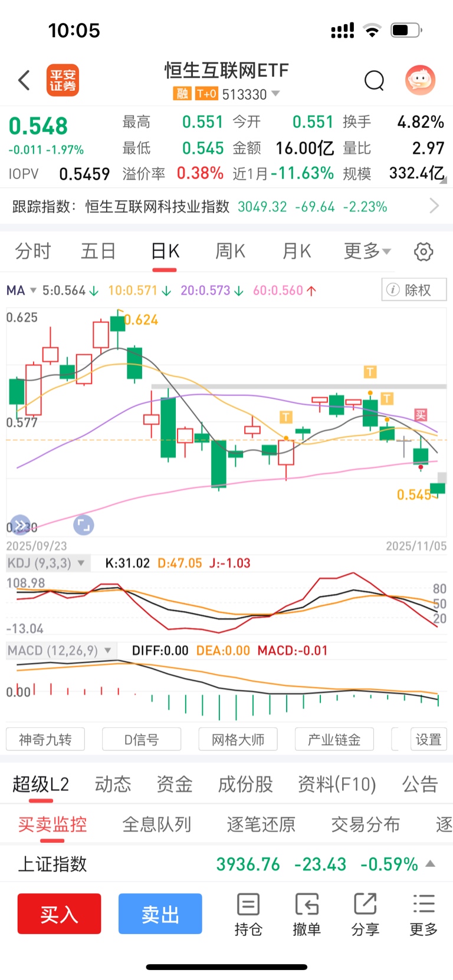Tap the 分享 share icon
This screenshot has width=453, height=980.
[365, 914]
